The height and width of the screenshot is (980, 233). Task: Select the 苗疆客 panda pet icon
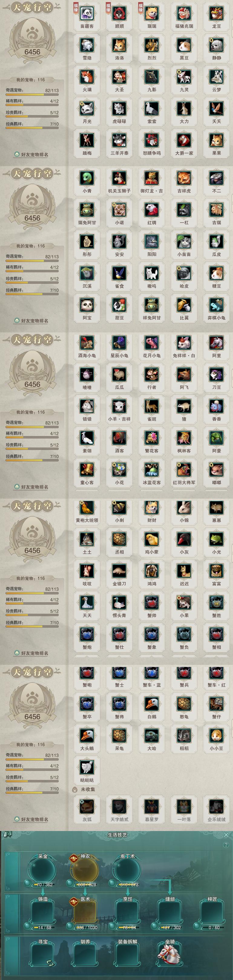tap(87, 14)
